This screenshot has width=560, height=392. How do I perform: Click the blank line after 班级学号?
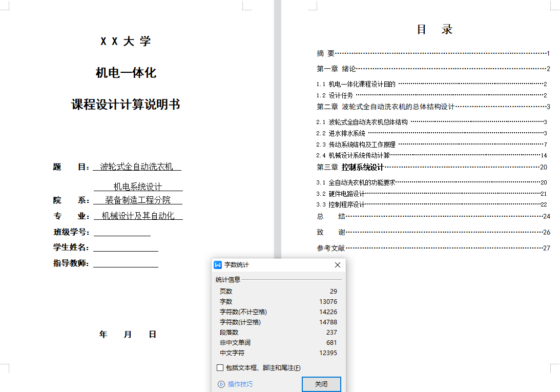pos(122,233)
